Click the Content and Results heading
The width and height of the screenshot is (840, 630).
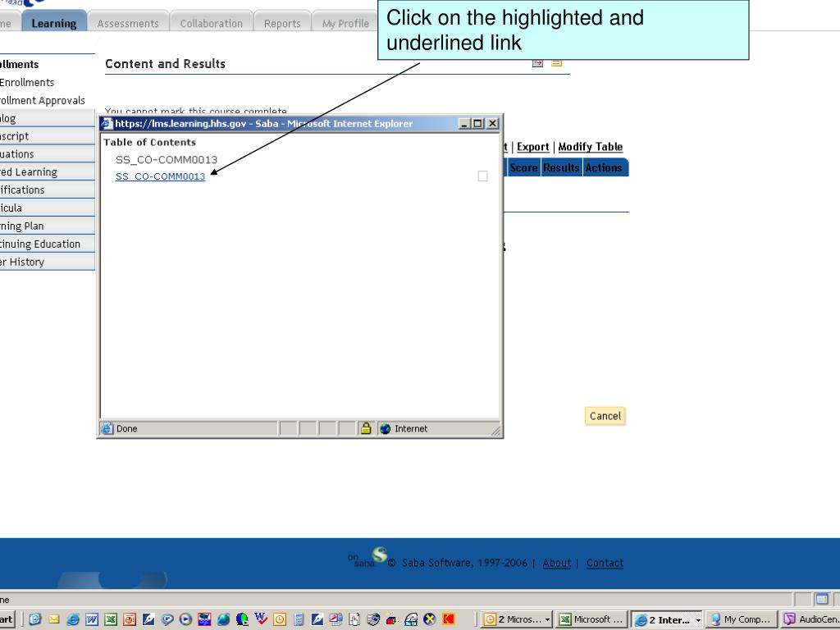(166, 64)
